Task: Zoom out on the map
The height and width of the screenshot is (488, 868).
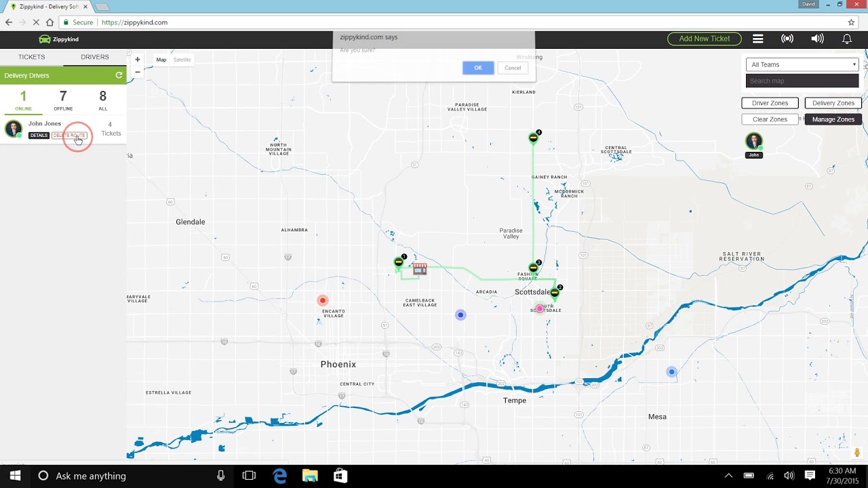Action: [x=138, y=71]
